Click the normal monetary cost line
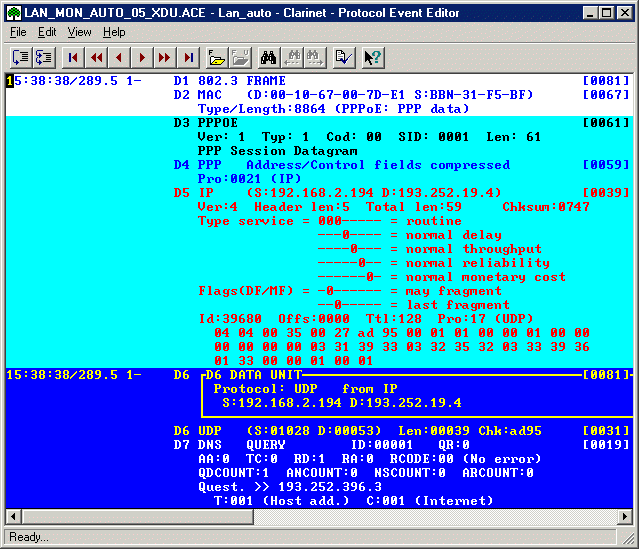The image size is (639, 549). coord(442,277)
